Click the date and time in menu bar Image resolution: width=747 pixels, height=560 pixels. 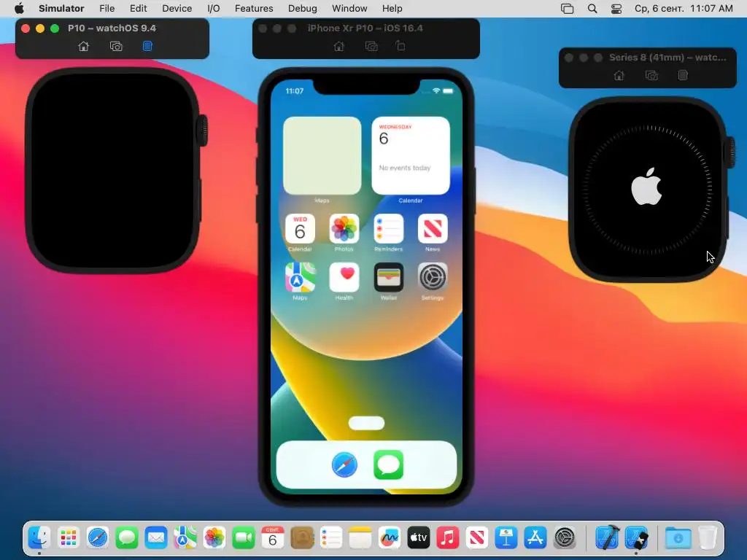coord(684,9)
